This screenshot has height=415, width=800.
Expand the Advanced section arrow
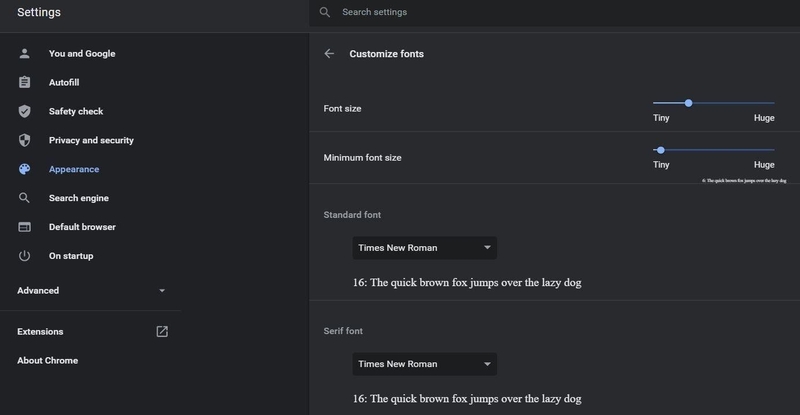[162, 290]
